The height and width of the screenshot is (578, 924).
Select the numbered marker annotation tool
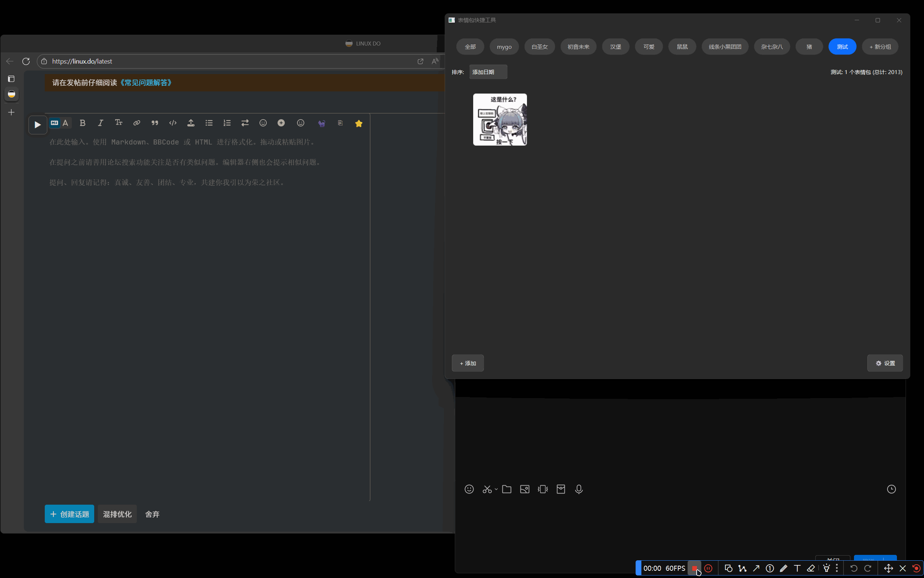pyautogui.click(x=770, y=568)
